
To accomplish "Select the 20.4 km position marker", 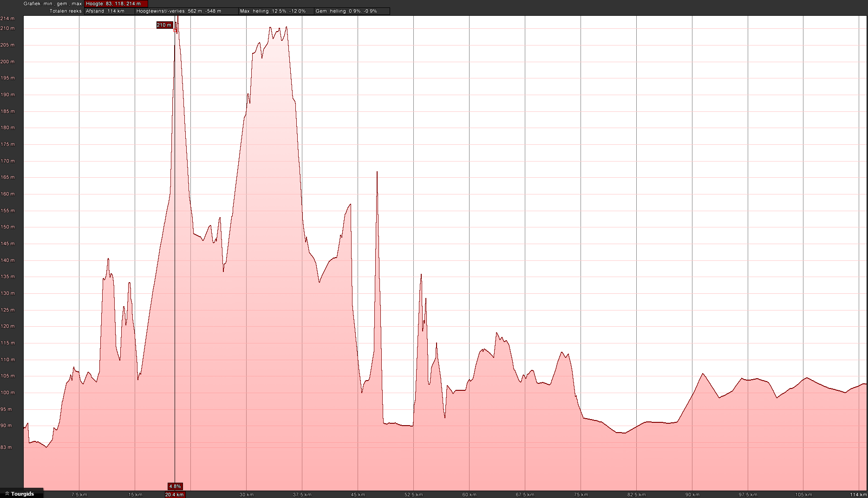I will click(x=175, y=495).
